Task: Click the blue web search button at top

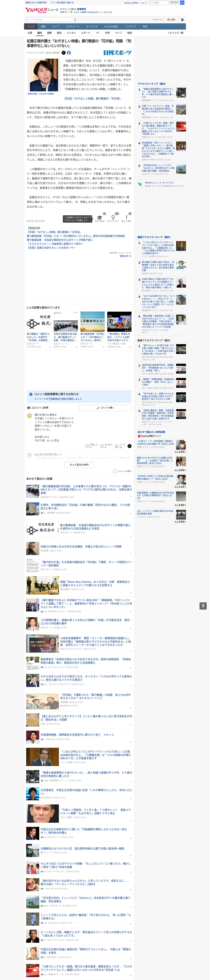Action: tap(182, 3)
